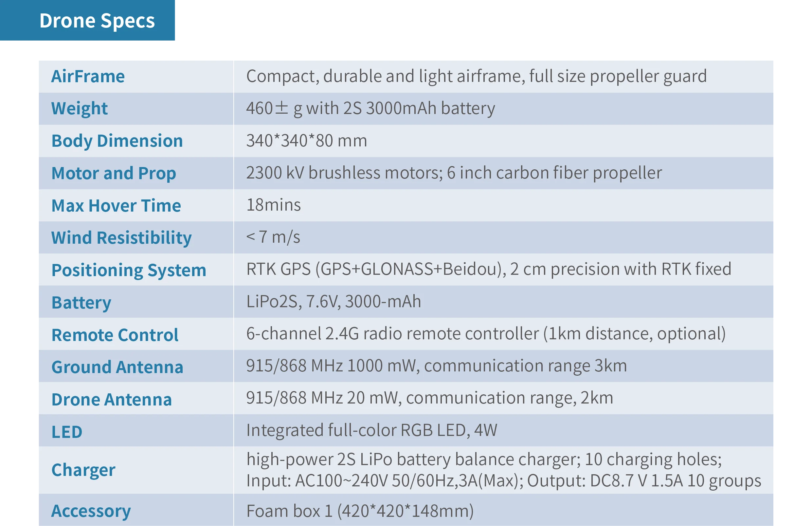
Task: Click the Wind Resistibility label
Action: [121, 237]
